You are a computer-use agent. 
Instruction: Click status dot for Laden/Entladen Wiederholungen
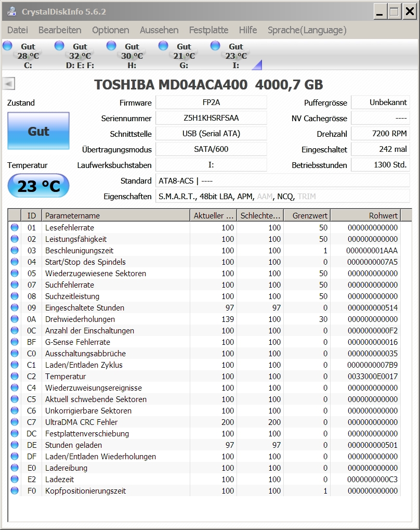[15, 456]
